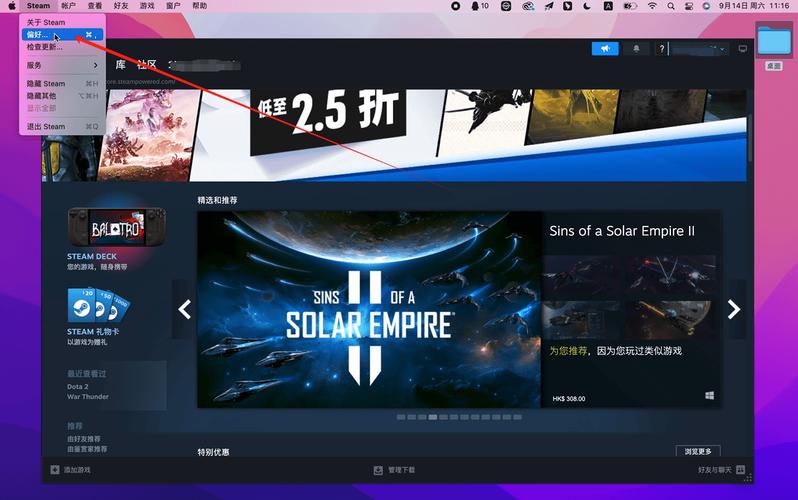Viewport: 798px width, 500px height.
Task: Open the 游戏 menu bar item
Action: coord(147,6)
